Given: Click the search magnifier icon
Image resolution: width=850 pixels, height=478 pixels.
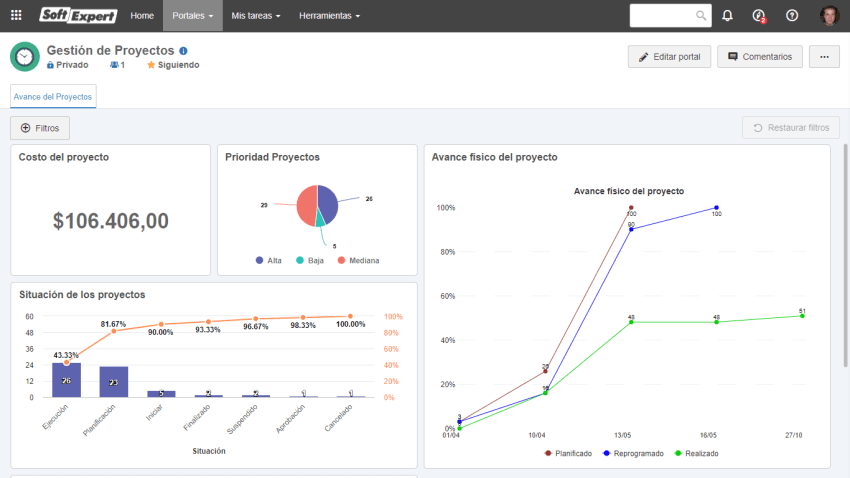Looking at the screenshot, I should pyautogui.click(x=701, y=16).
